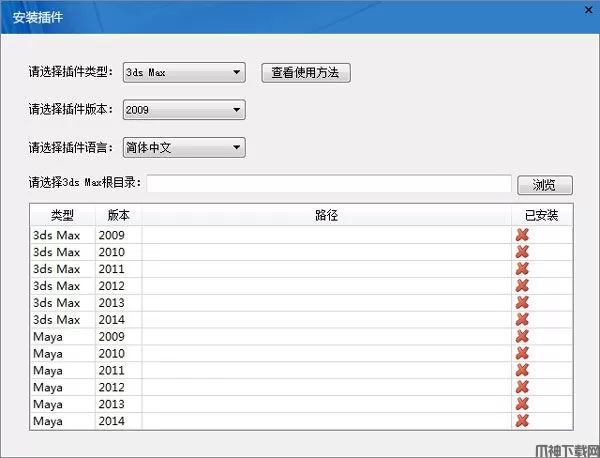Click red X icon for Maya 2012

click(x=522, y=387)
